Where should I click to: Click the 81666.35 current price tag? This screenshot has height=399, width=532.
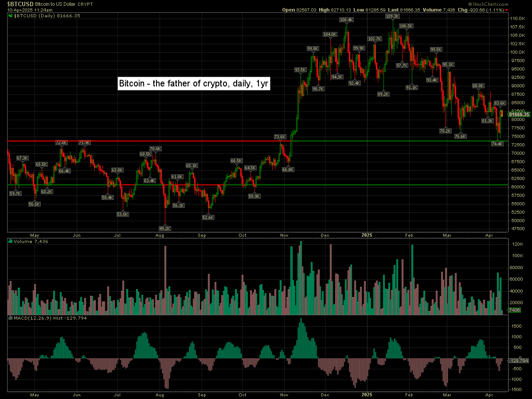[x=520, y=114]
